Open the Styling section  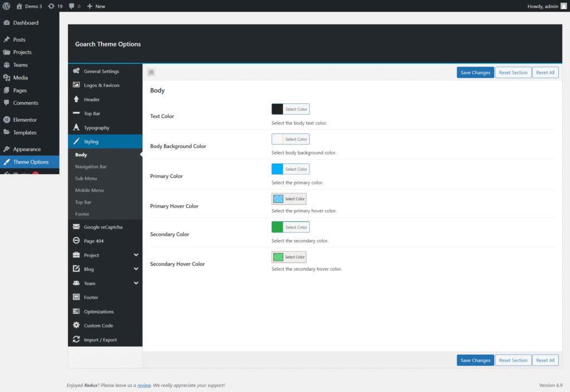point(105,142)
